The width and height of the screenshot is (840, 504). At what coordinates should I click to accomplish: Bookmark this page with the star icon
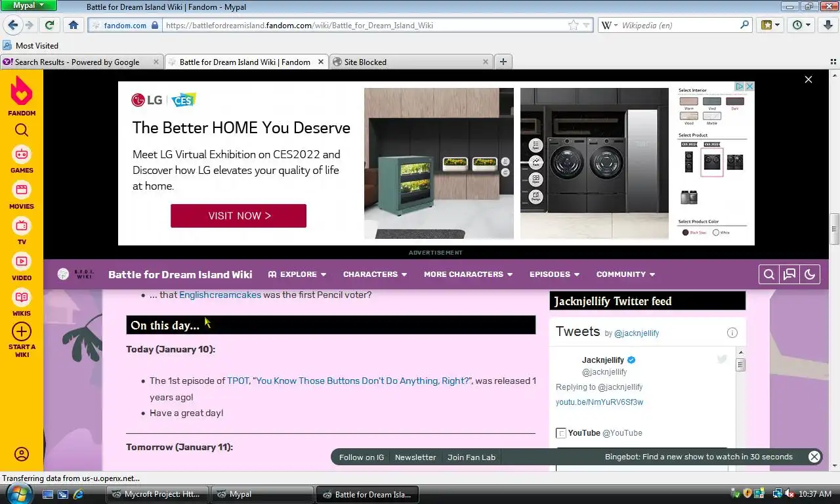573,25
